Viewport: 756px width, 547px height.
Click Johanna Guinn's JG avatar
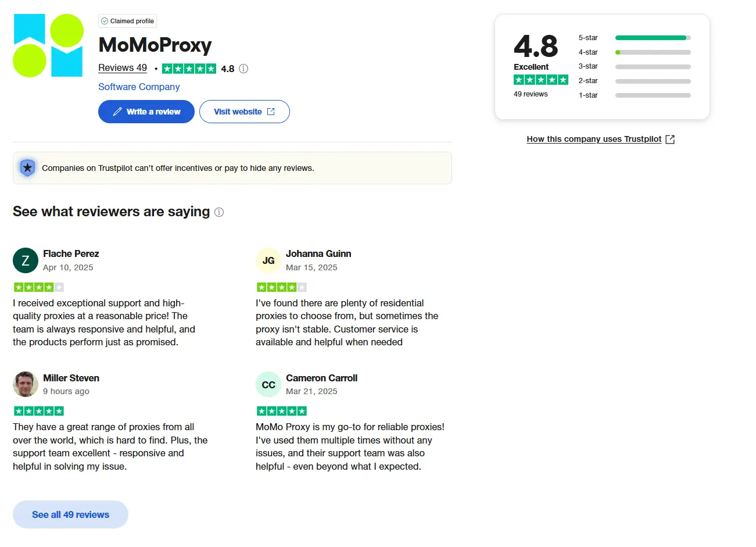click(268, 260)
